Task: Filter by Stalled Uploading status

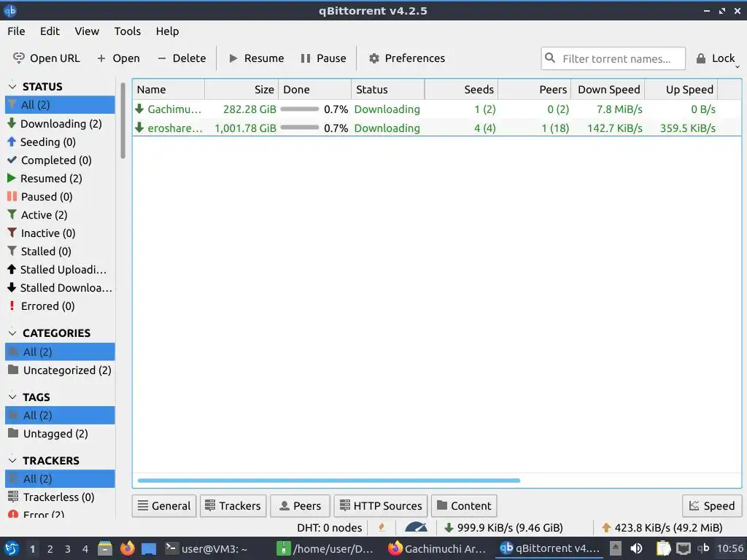Action: [60, 270]
